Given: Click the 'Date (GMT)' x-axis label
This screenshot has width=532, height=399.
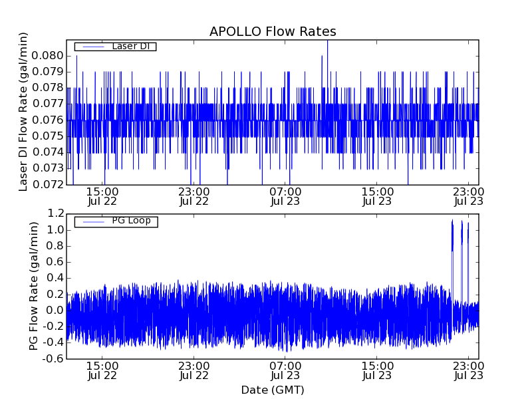Looking at the screenshot, I should pos(273,390).
